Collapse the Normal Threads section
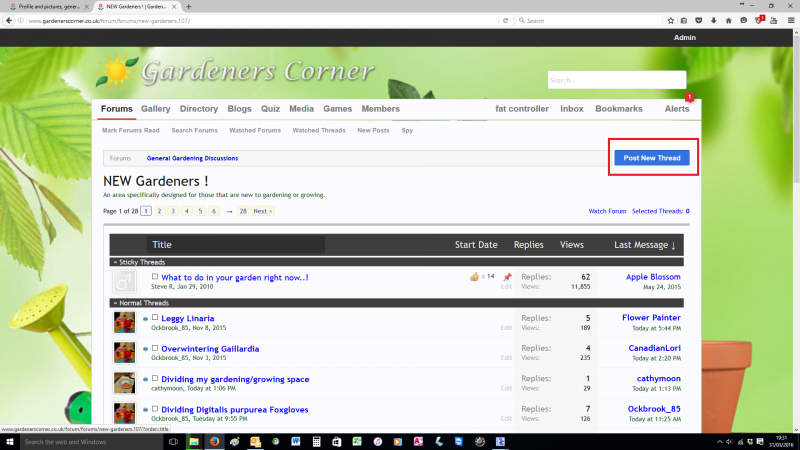This screenshot has width=800, height=450. click(114, 302)
